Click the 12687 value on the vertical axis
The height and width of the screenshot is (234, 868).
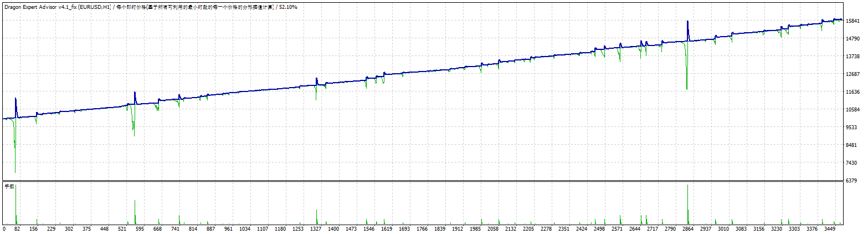point(852,74)
